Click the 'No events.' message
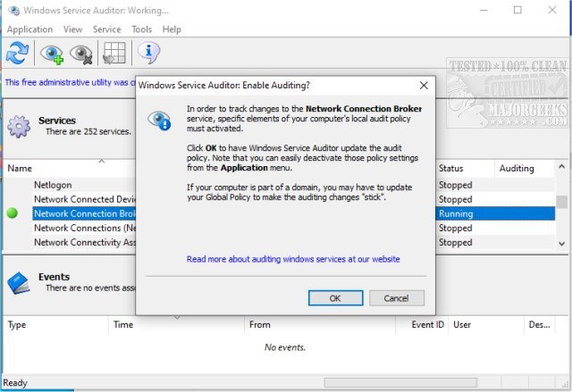The width and height of the screenshot is (572, 392). pos(285,347)
